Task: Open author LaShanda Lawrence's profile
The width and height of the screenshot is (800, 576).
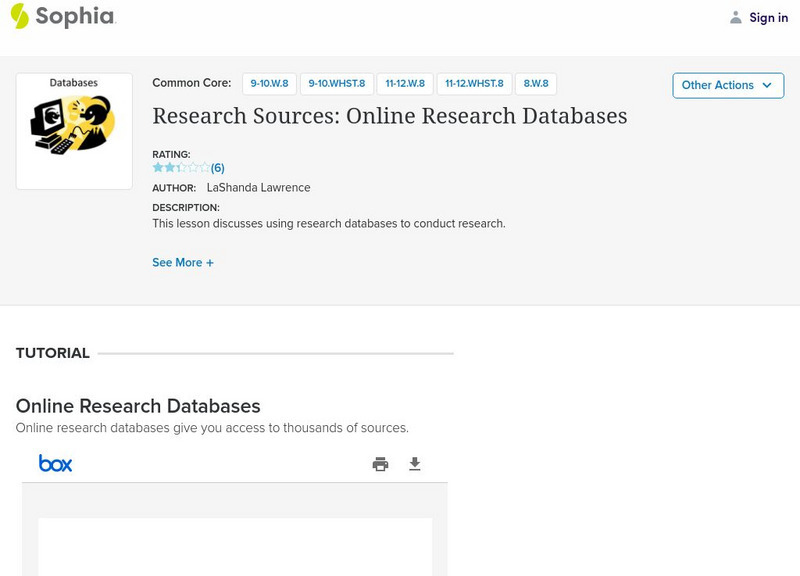Action: click(258, 188)
